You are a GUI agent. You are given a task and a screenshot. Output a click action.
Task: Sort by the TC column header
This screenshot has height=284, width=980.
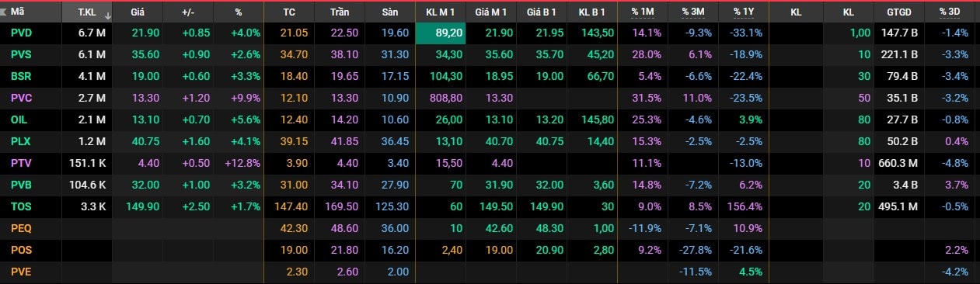tap(289, 13)
